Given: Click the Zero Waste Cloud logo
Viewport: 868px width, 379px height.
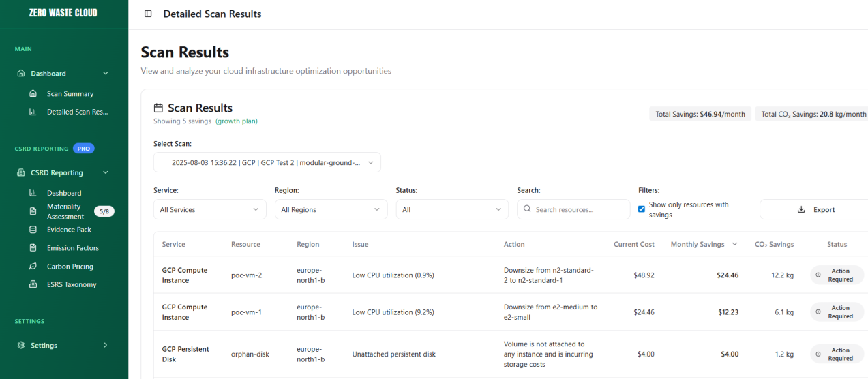Looking at the screenshot, I should point(63,13).
